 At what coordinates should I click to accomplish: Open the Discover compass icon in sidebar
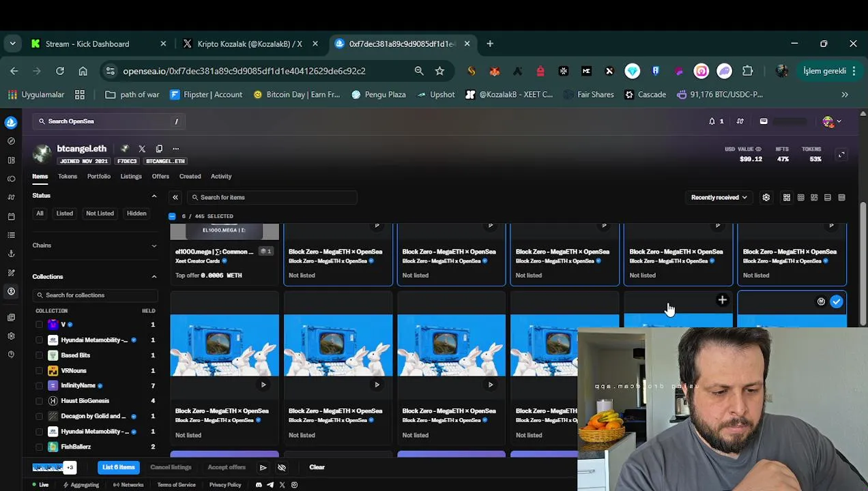[x=11, y=141]
